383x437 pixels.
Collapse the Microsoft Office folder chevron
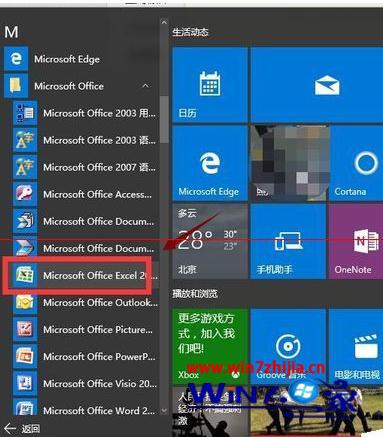[145, 86]
